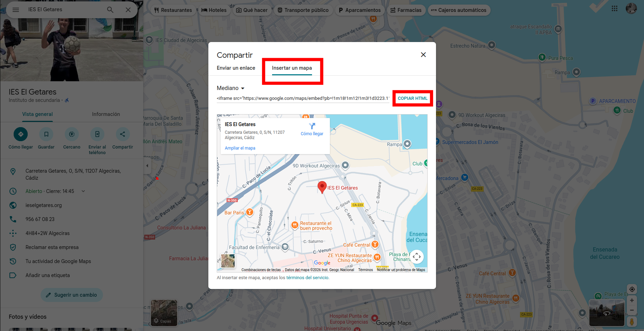This screenshot has width=644, height=331.
Task: Toggle fullscreen view on embedded map
Action: coord(416,257)
